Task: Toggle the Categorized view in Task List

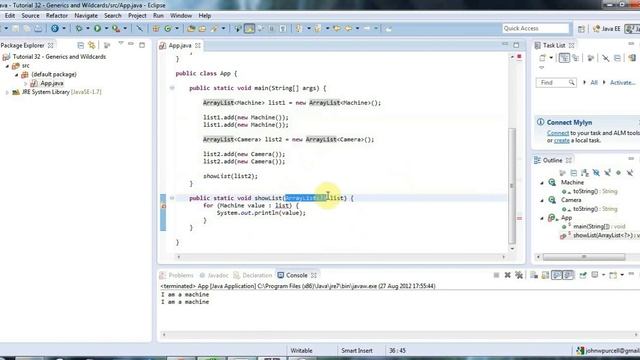Action: pos(564,58)
